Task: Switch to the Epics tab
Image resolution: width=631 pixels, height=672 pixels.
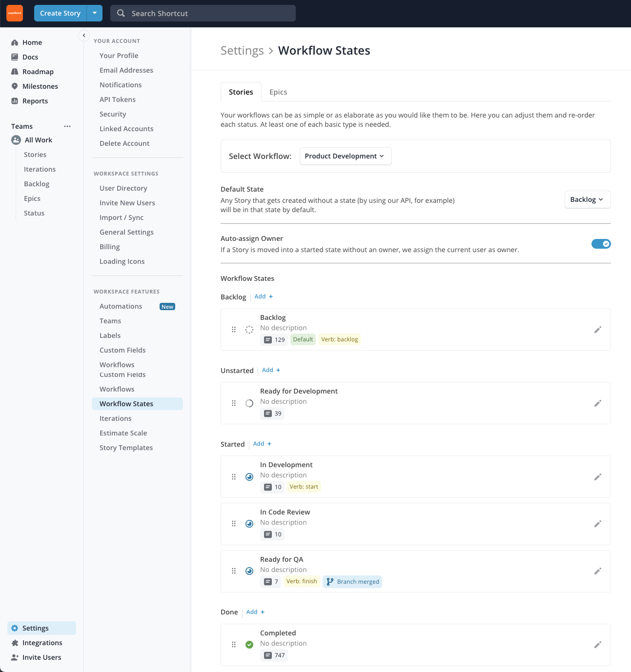Action: point(278,92)
